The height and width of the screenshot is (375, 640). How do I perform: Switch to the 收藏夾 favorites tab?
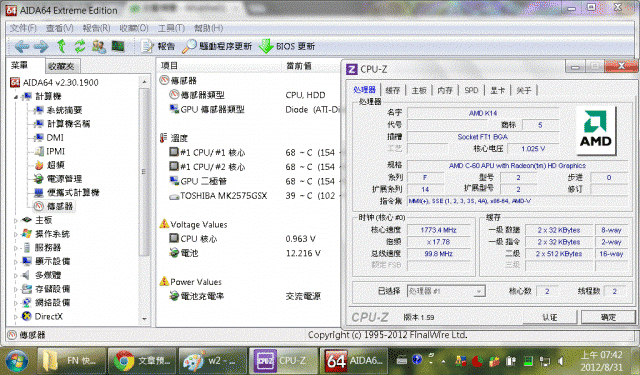click(61, 66)
